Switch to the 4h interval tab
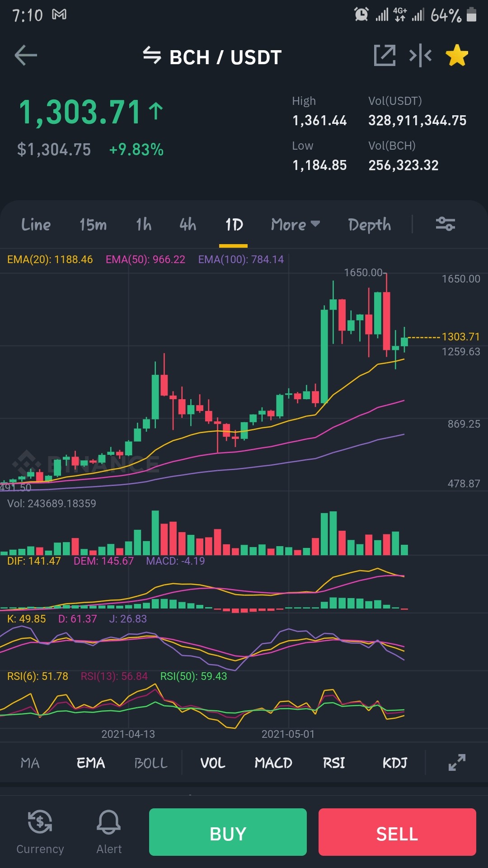The width and height of the screenshot is (488, 868). (188, 225)
